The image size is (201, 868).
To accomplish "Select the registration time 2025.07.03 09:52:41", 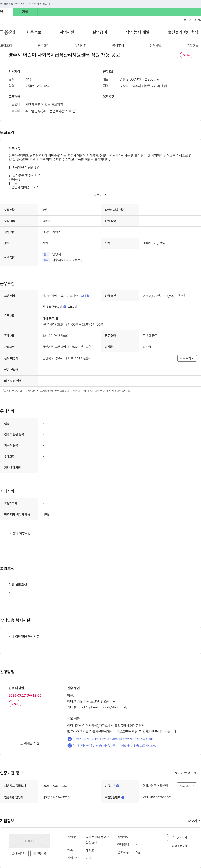I will pos(57,786).
